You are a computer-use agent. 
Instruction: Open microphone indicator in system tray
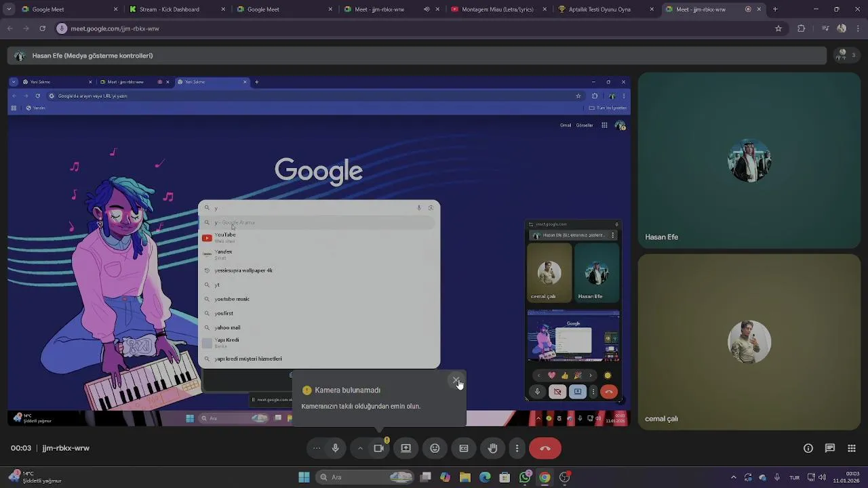coord(777,477)
